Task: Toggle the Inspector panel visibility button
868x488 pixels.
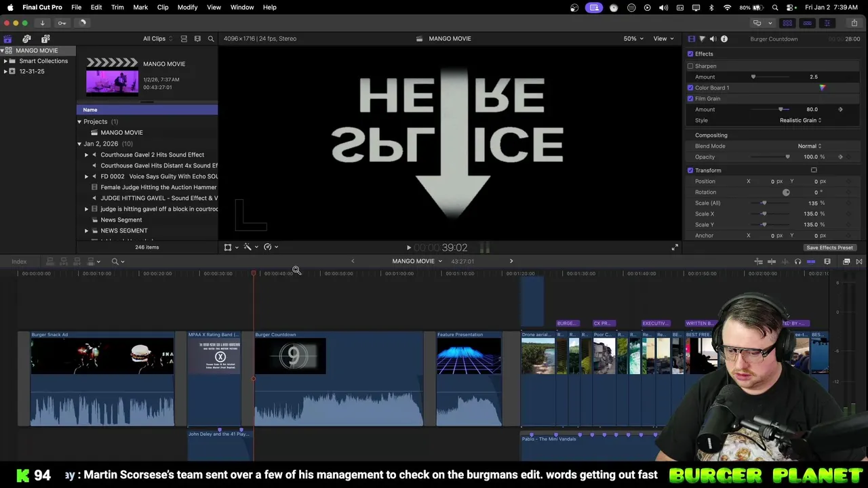Action: click(827, 23)
